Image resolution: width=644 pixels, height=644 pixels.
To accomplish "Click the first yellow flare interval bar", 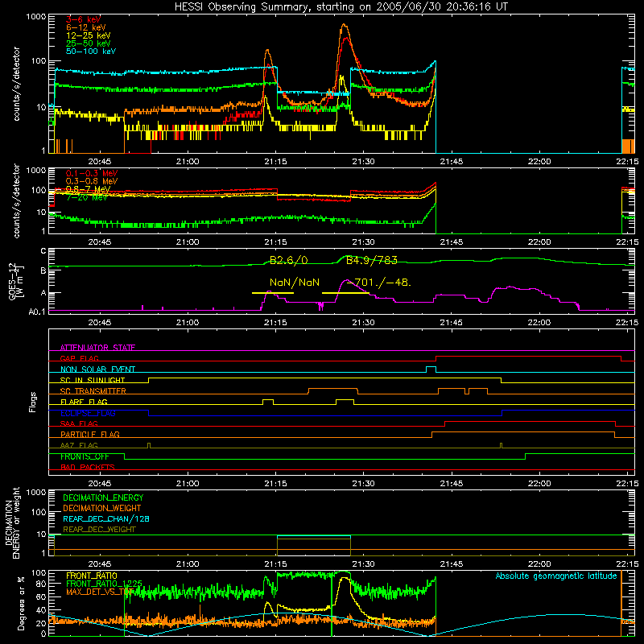I will pos(273,293).
